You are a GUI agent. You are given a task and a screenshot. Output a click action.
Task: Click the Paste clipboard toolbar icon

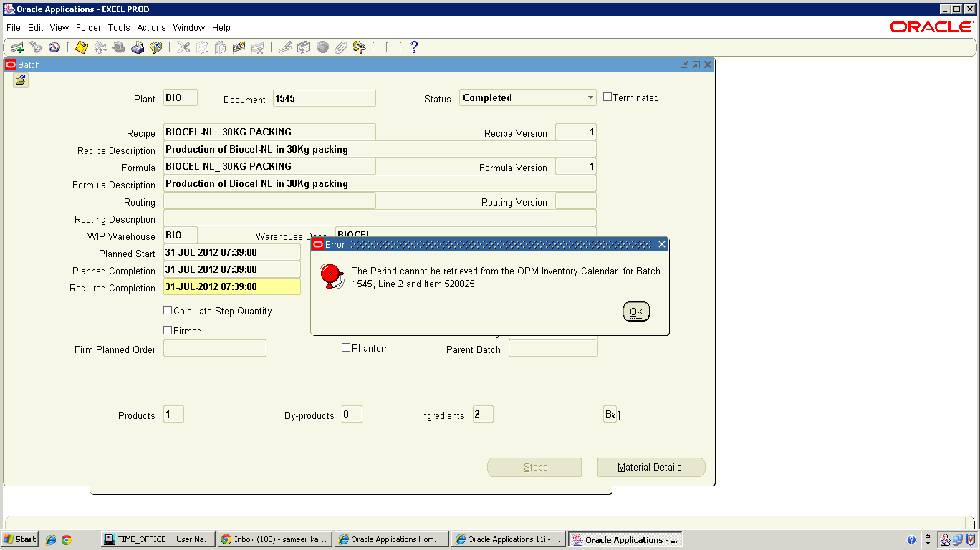point(221,47)
